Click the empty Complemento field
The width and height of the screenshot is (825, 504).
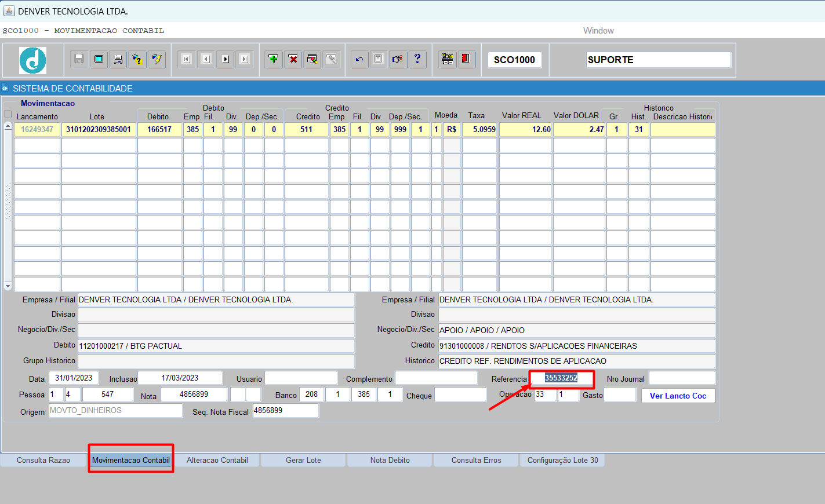[437, 378]
